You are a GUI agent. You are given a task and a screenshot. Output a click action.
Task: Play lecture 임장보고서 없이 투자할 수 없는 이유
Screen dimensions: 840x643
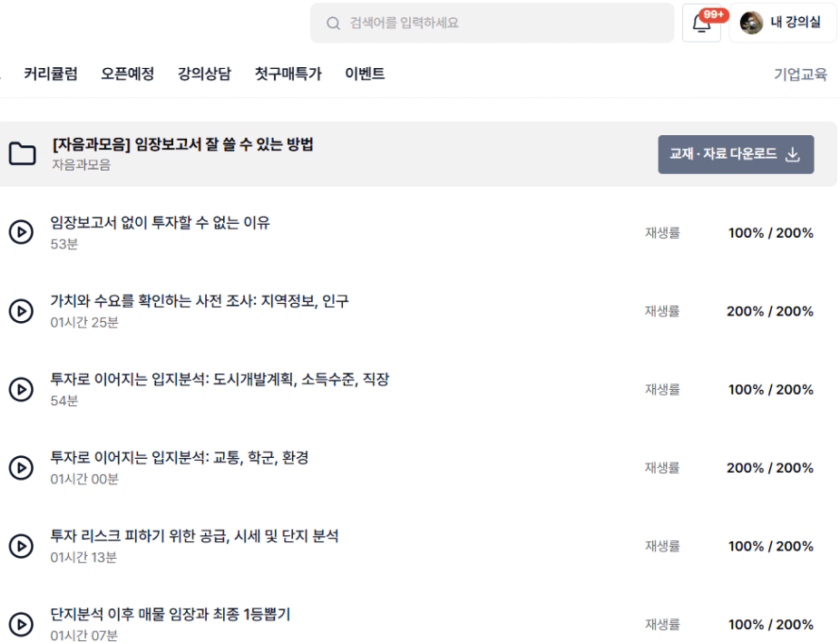pyautogui.click(x=22, y=232)
